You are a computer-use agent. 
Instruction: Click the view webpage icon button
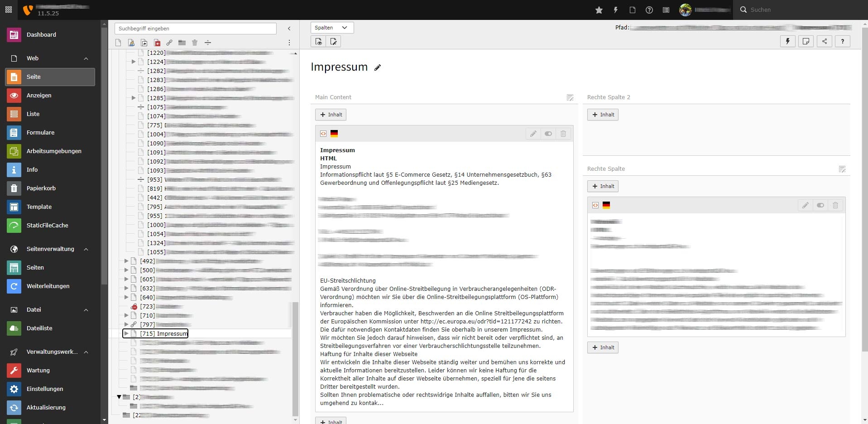coord(319,42)
